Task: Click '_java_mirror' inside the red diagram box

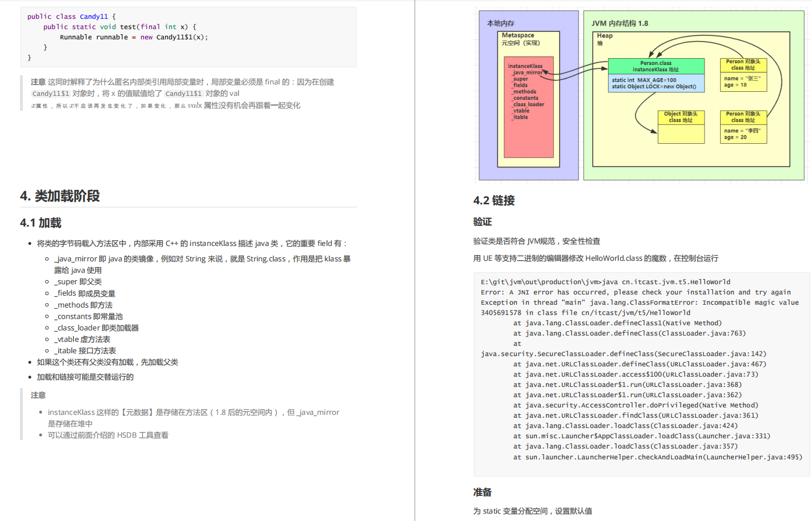Action: [527, 72]
